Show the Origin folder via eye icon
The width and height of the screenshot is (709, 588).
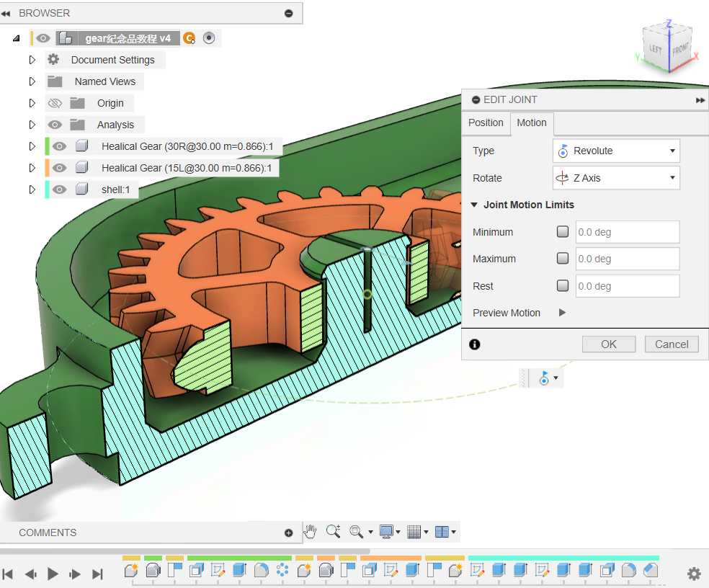point(55,103)
